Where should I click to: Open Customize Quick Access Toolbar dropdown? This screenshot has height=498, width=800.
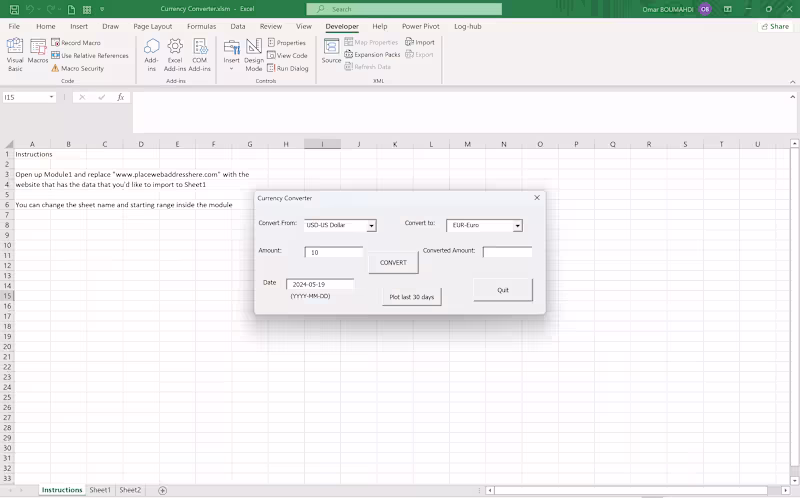[x=102, y=9]
